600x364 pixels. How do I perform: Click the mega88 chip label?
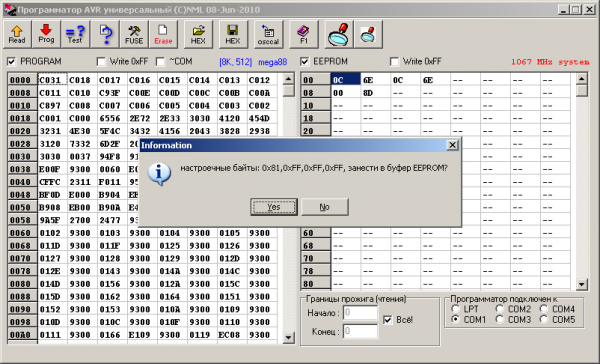click(272, 62)
